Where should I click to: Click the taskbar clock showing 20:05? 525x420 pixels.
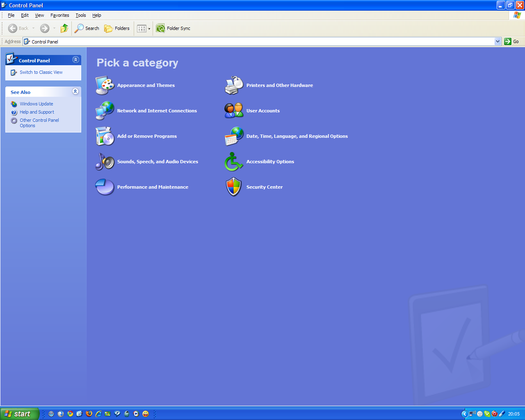click(x=514, y=414)
